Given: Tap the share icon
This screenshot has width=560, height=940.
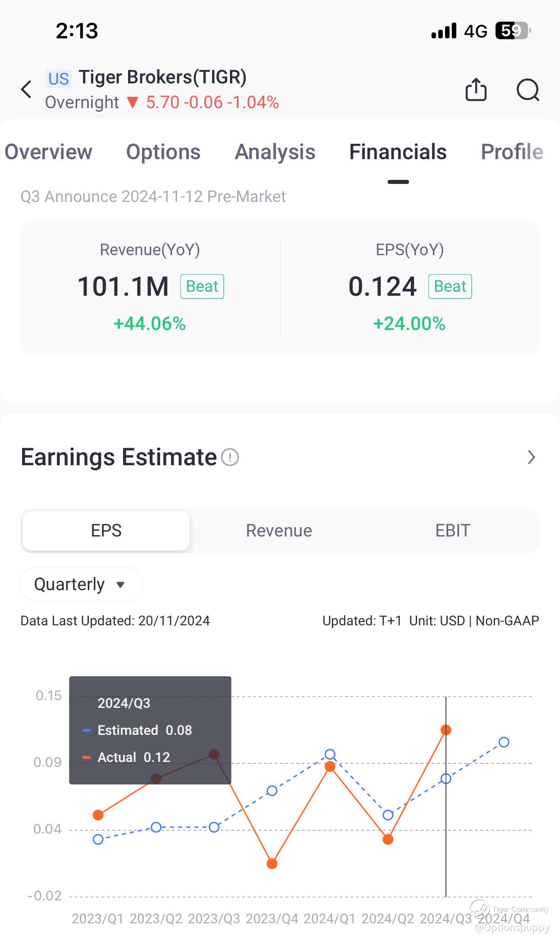Looking at the screenshot, I should pos(476,89).
